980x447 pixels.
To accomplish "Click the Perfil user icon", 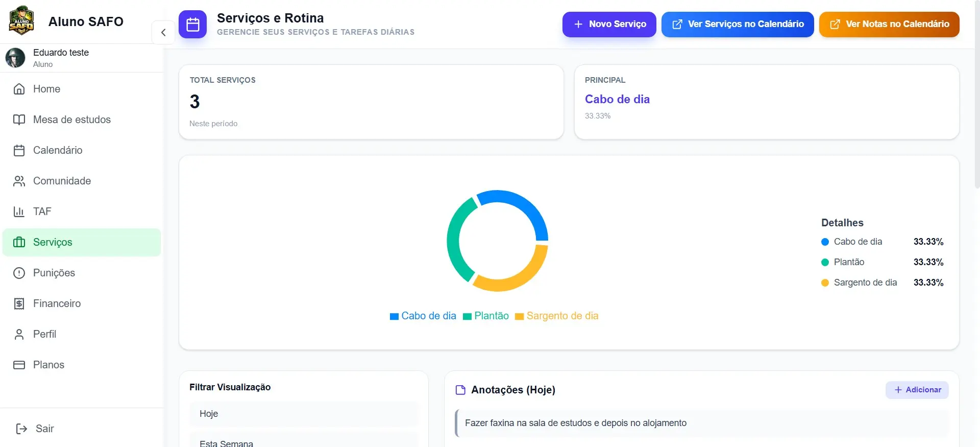I will pyautogui.click(x=19, y=334).
